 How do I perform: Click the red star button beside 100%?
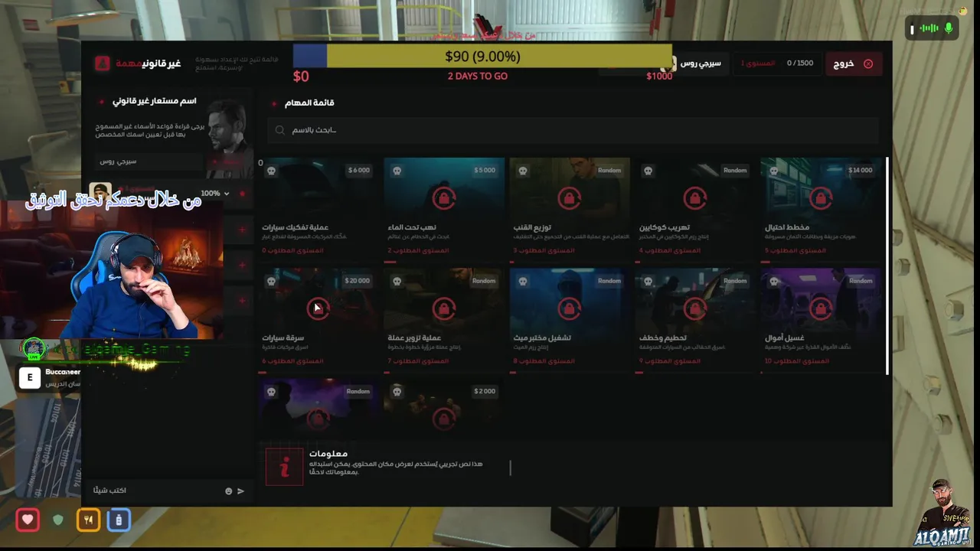243,194
